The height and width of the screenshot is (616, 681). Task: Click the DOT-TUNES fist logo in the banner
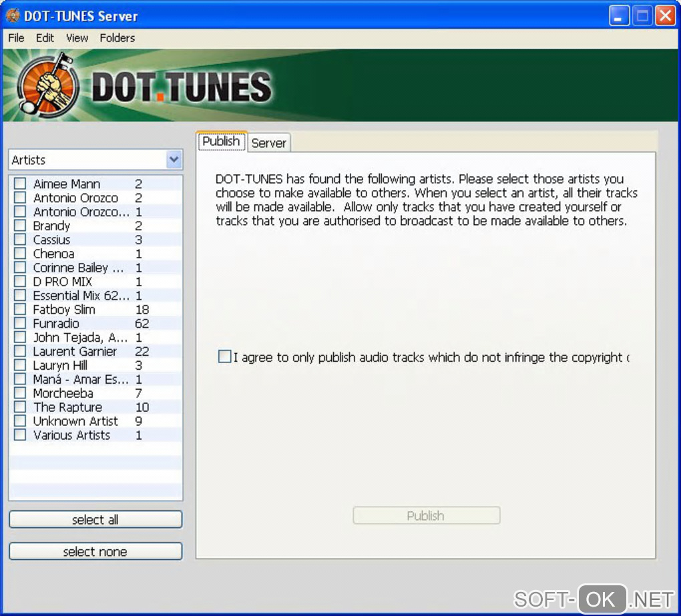[x=47, y=85]
